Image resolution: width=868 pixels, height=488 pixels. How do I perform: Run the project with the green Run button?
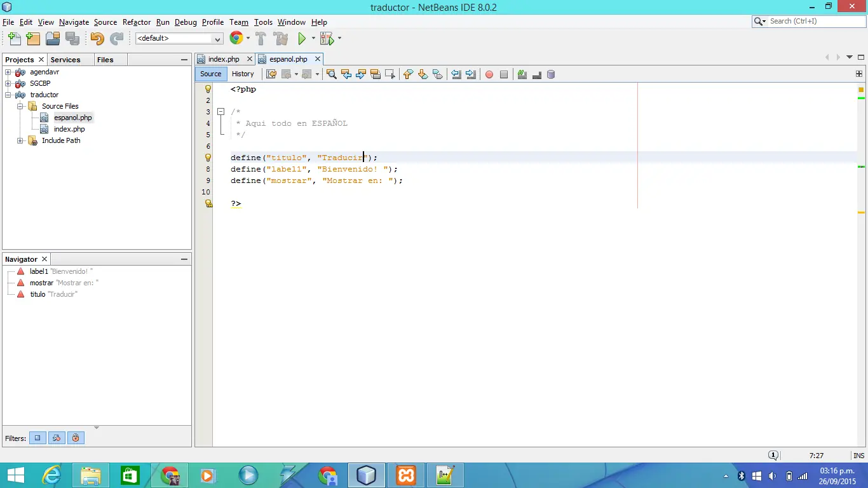tap(302, 38)
